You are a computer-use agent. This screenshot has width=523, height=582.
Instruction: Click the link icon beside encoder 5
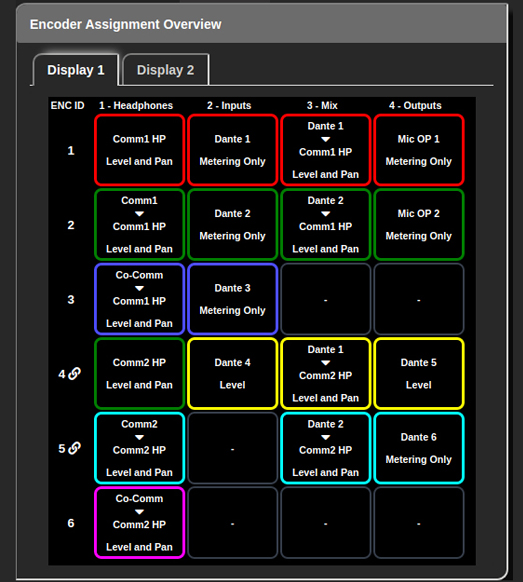pos(74,448)
